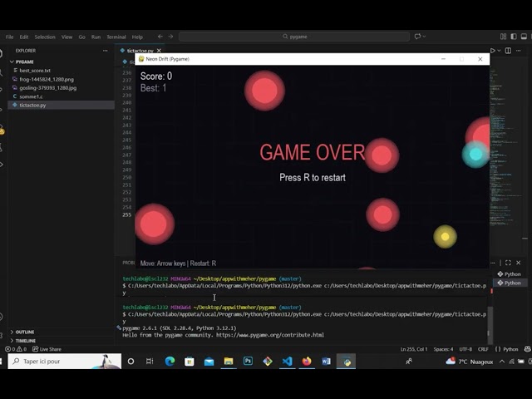The width and height of the screenshot is (532, 399).
Task: Open best_score.txt in Explorer
Action: (35, 71)
